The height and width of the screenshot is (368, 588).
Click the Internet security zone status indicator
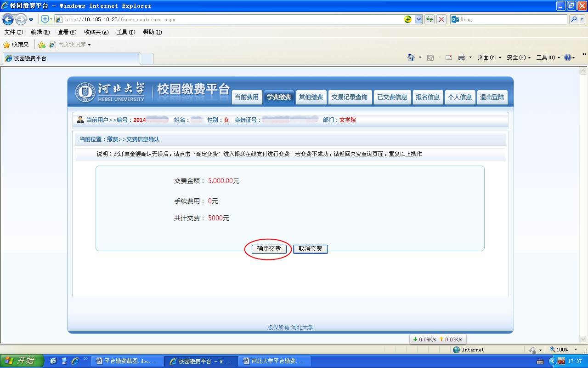(x=468, y=350)
